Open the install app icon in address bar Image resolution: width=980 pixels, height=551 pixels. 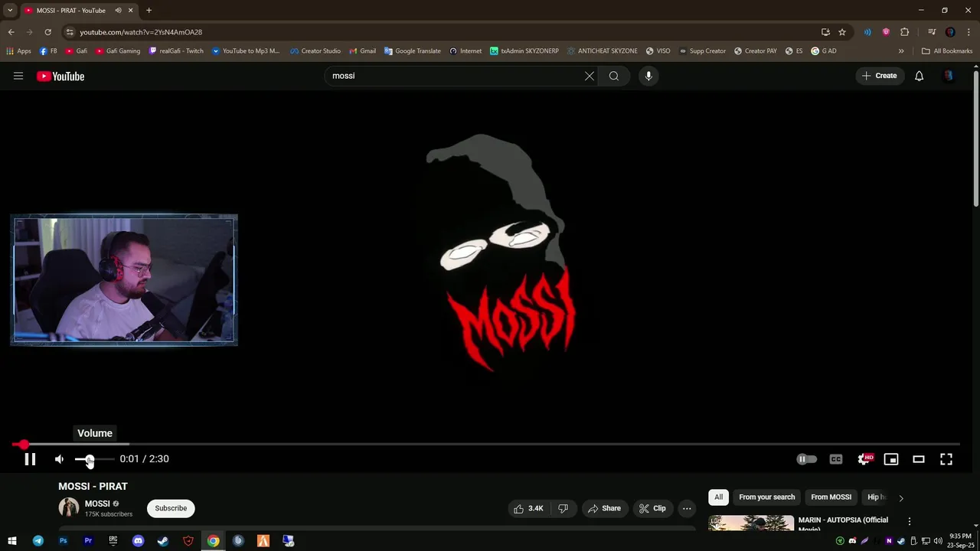(825, 32)
